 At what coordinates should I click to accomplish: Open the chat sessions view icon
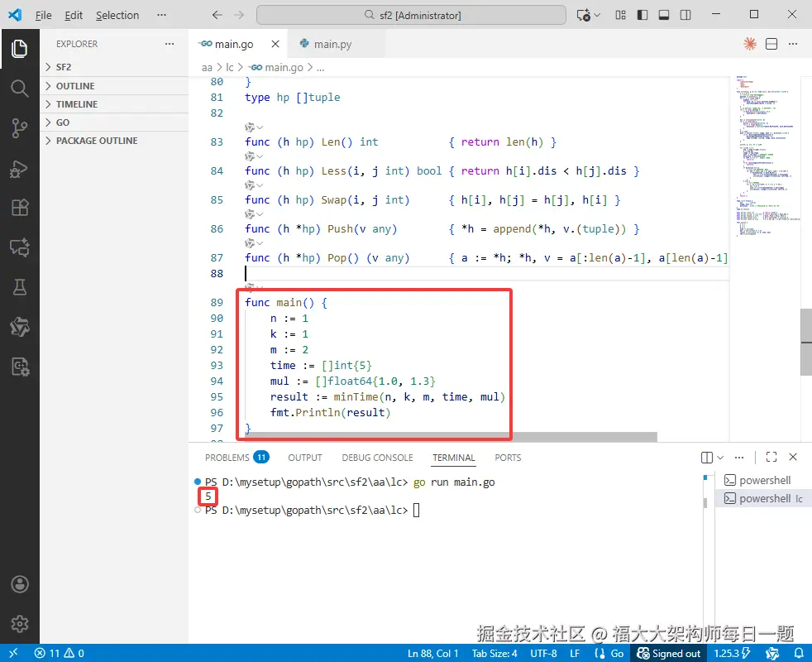pos(20,247)
